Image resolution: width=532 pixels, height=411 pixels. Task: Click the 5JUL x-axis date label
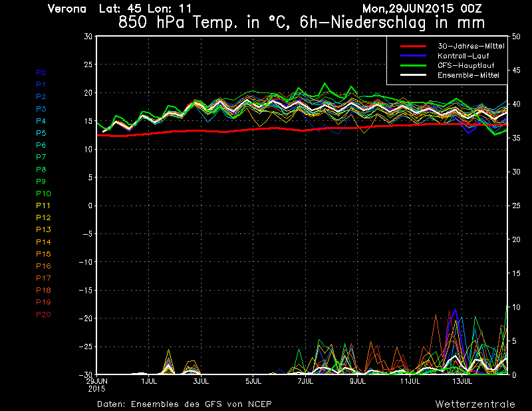(253, 382)
